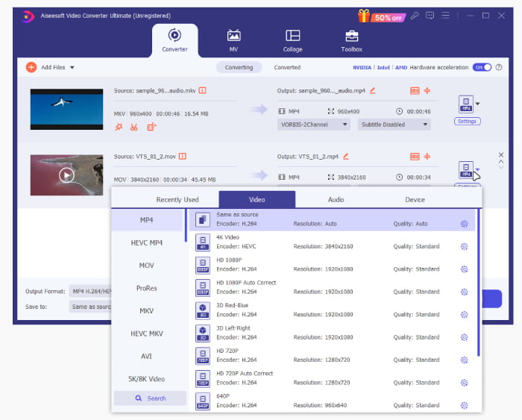Image resolution: width=522 pixels, height=420 pixels.
Task: Click Settings button for sample_960 file
Action: [467, 122]
